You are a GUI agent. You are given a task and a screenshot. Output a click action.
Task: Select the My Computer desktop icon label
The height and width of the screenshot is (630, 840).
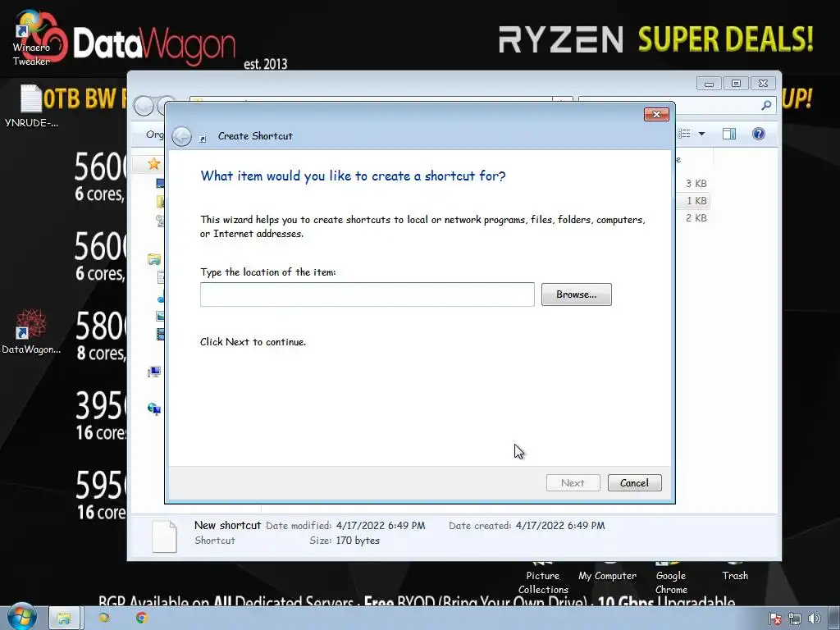pos(608,576)
